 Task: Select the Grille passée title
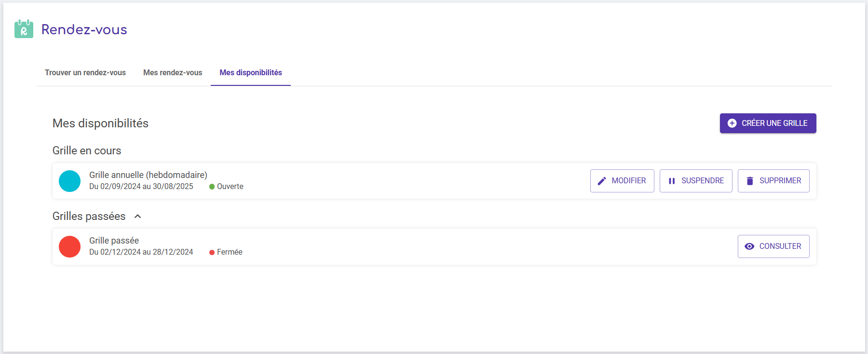[114, 241]
